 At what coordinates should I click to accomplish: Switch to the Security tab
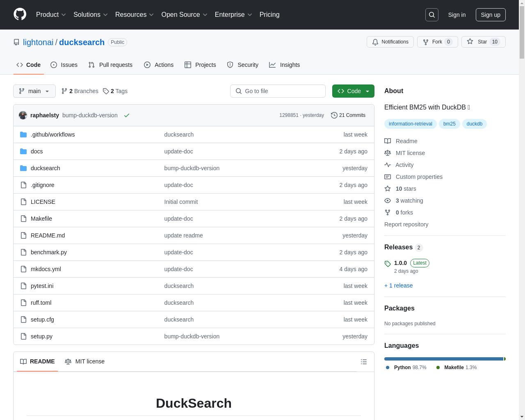click(x=243, y=65)
